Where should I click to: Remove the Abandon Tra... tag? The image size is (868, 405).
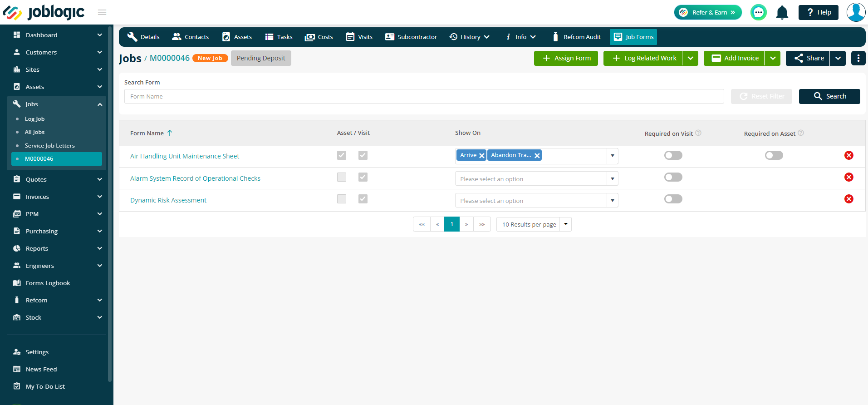pyautogui.click(x=537, y=156)
